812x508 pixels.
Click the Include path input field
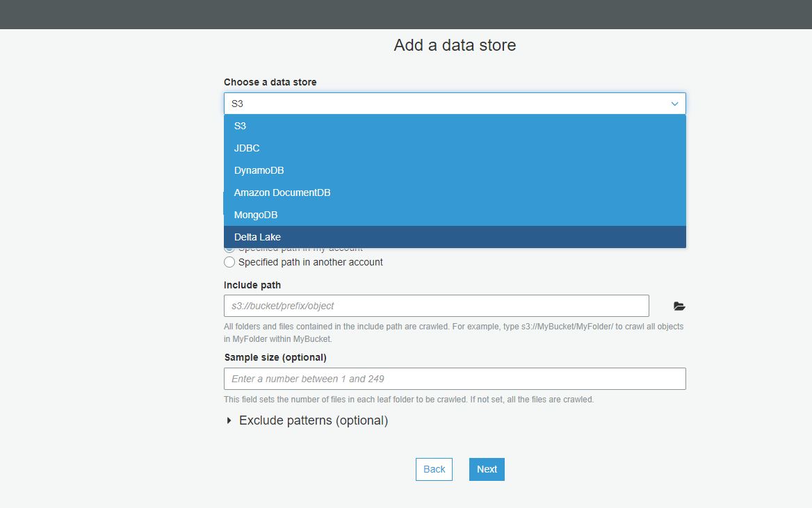tap(436, 306)
